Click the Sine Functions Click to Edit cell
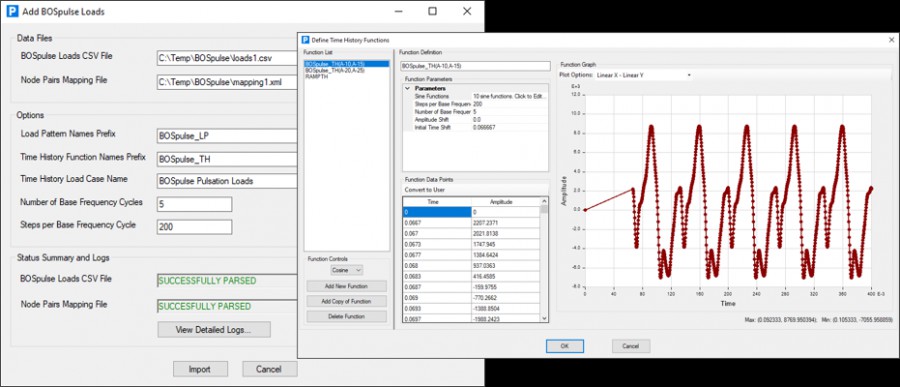The height and width of the screenshot is (387, 900). 509,96
